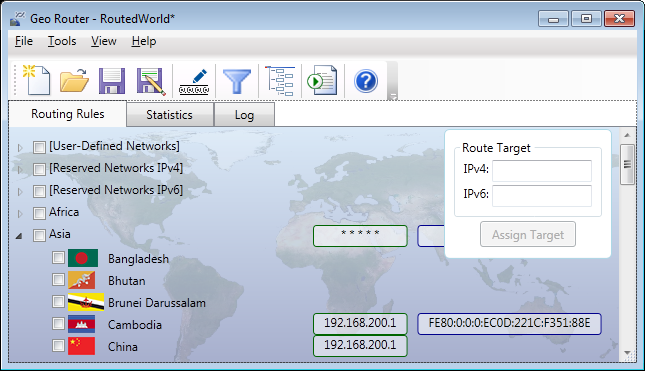Expand the Reserved Networks IPv6 node
The height and width of the screenshot is (371, 645).
pos(19,191)
